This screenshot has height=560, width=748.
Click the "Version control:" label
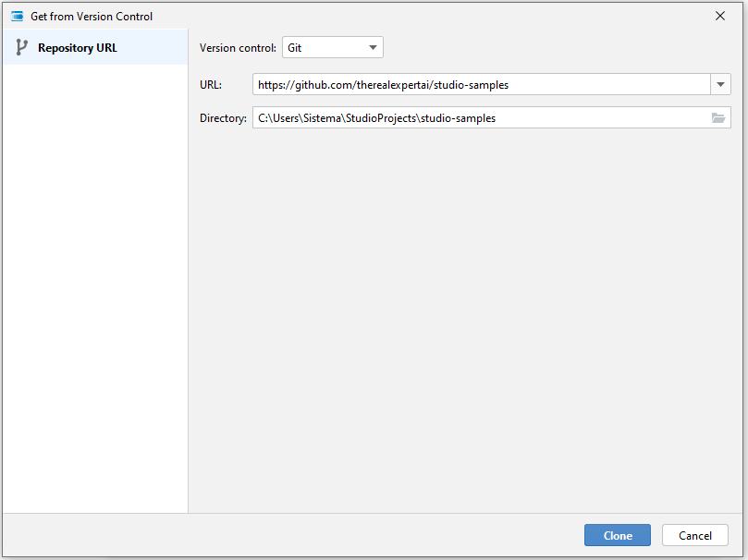(238, 48)
